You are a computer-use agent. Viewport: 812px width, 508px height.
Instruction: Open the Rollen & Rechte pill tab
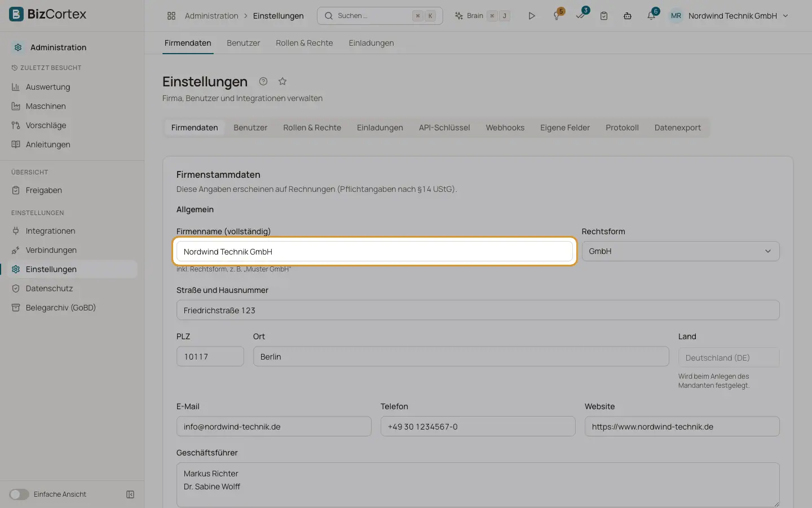(x=312, y=128)
